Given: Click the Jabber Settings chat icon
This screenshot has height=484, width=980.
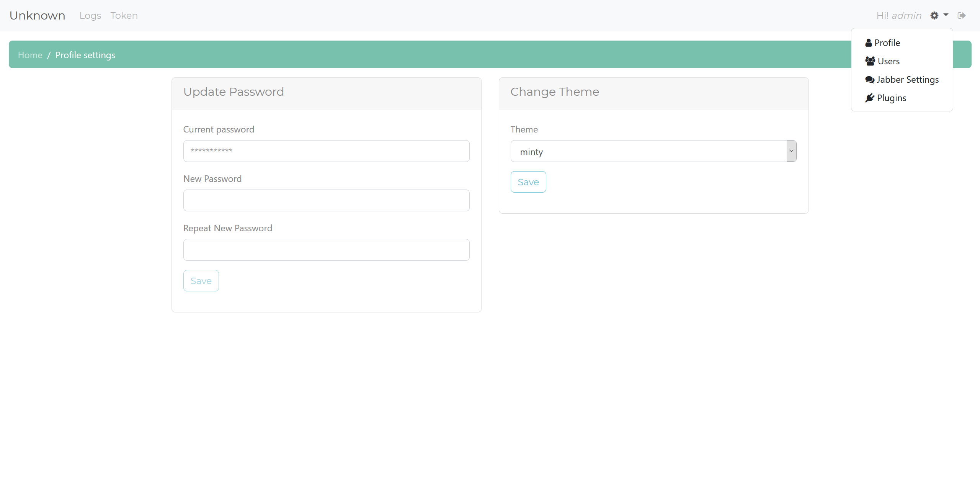Looking at the screenshot, I should pos(870,80).
